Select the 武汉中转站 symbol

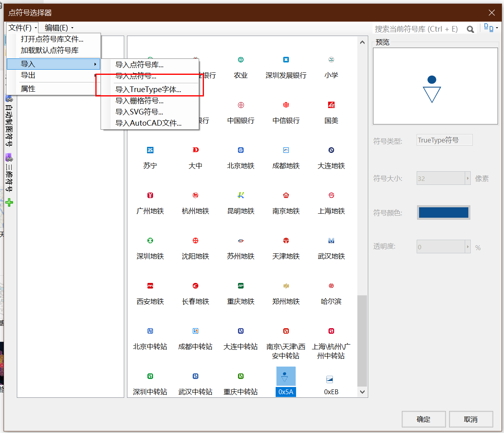click(196, 376)
